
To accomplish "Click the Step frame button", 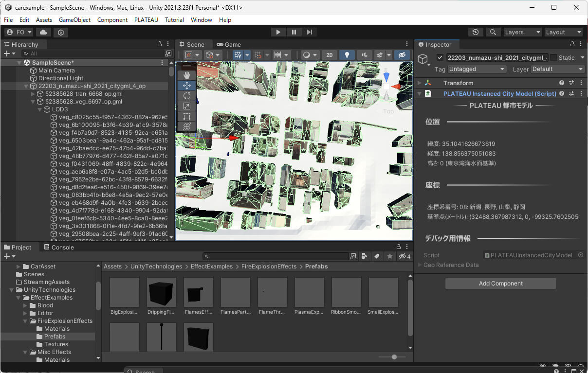I will click(x=310, y=32).
